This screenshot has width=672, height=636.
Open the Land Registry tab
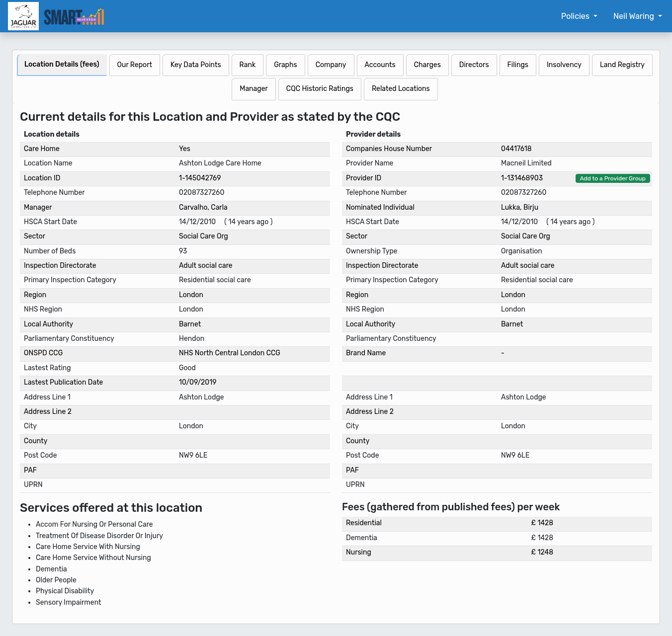[x=622, y=65]
